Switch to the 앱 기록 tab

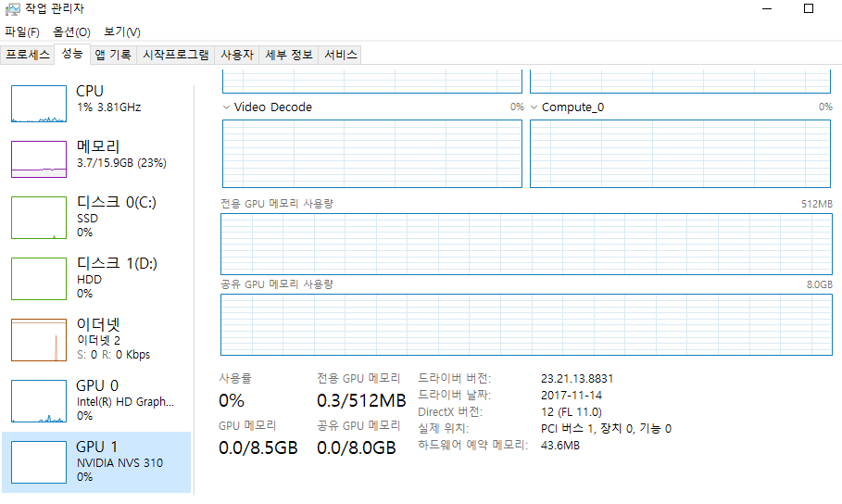click(113, 55)
